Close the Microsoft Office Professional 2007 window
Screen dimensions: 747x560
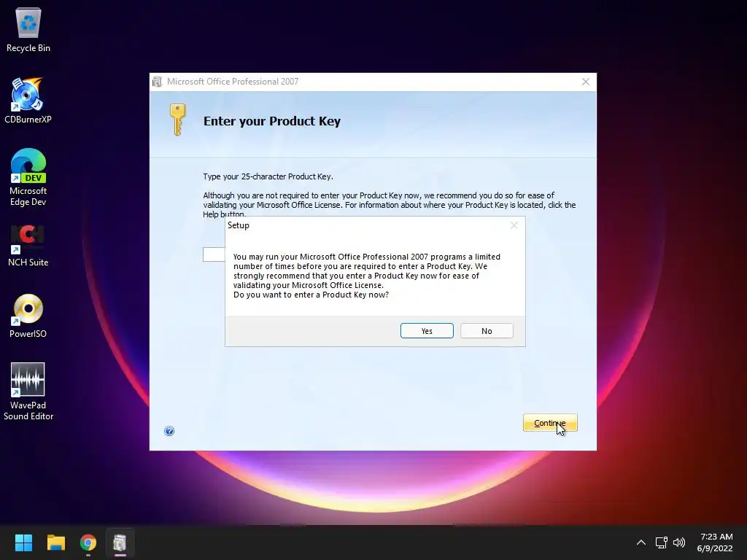click(x=586, y=82)
